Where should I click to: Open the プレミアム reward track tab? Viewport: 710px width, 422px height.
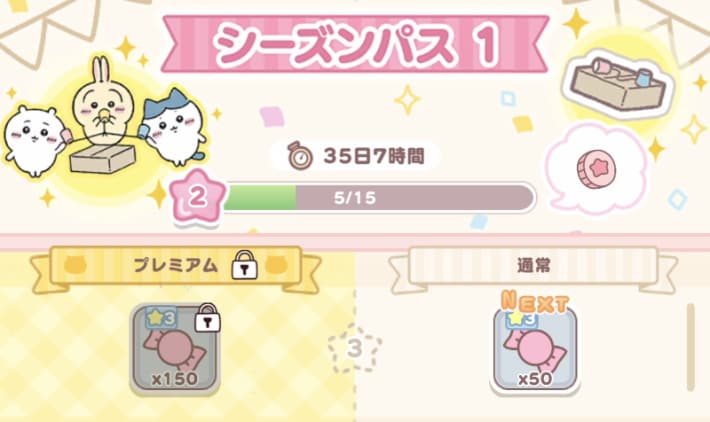click(176, 267)
